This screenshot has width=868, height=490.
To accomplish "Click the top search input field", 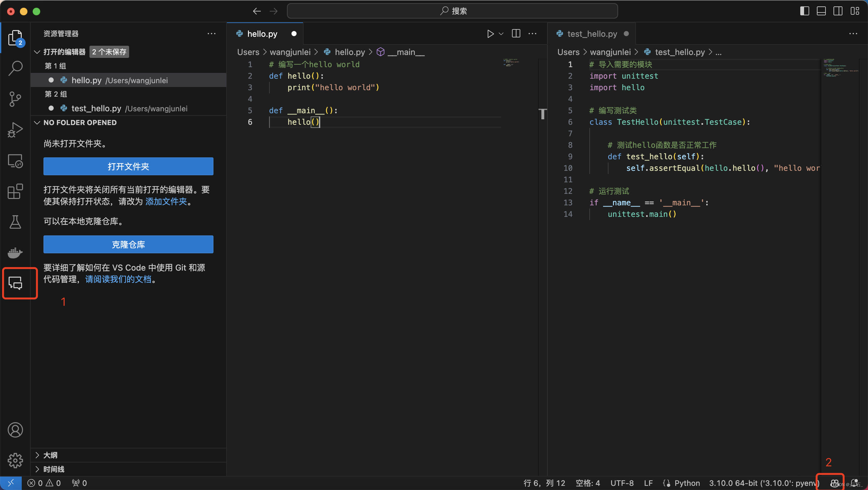I will (452, 11).
